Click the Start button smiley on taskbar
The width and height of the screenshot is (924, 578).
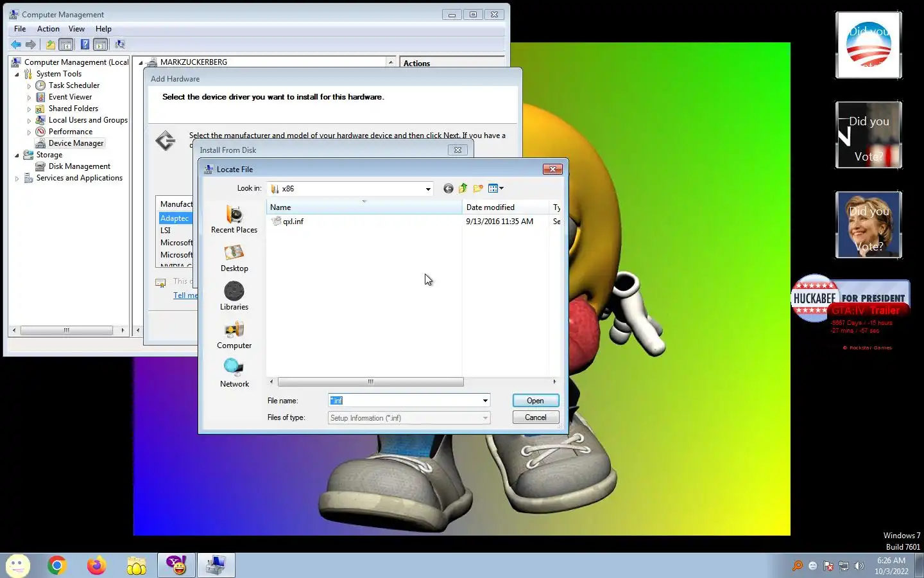[x=17, y=565]
